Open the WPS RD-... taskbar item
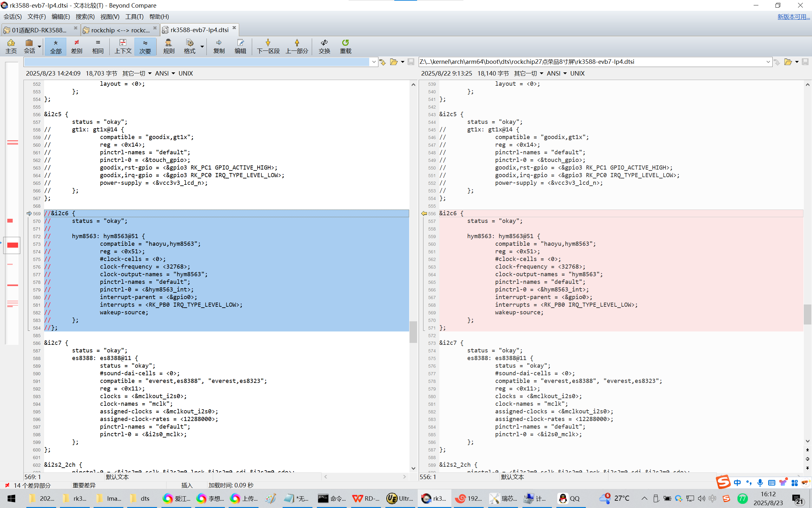This screenshot has width=812, height=508. click(366, 498)
